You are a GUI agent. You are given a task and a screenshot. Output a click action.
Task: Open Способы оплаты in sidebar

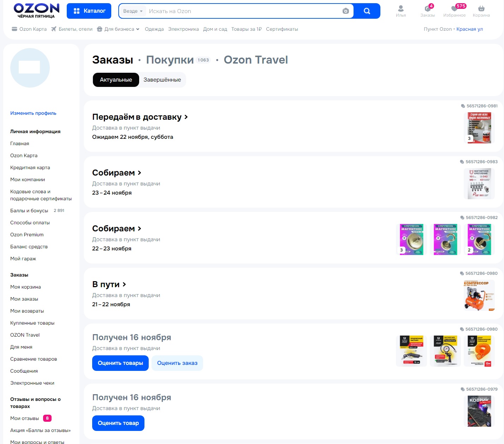(x=30, y=223)
